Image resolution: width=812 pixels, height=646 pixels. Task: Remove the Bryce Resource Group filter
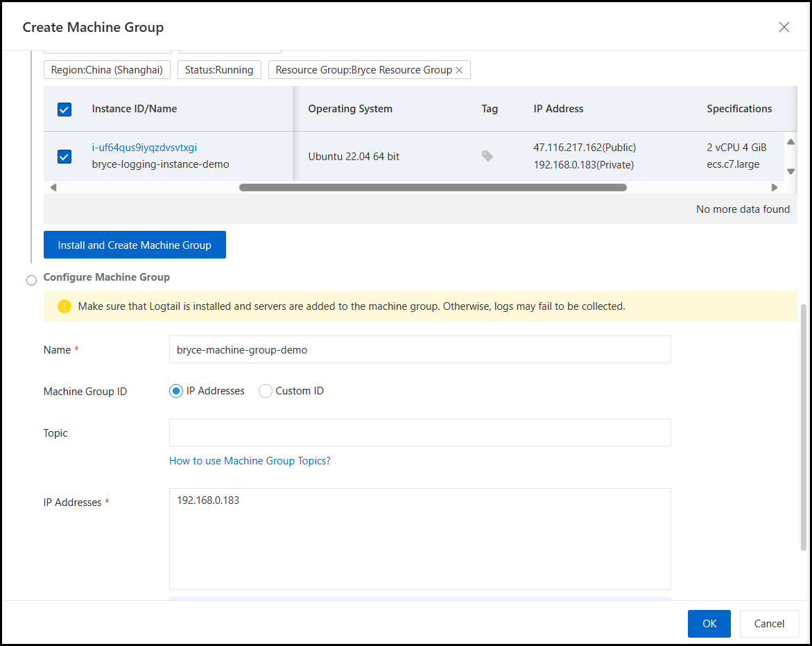[459, 70]
